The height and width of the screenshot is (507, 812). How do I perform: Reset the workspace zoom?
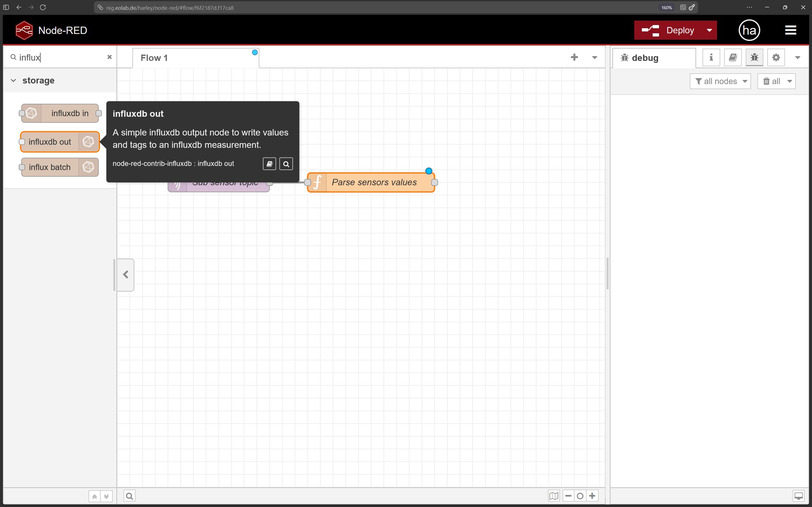(x=580, y=496)
